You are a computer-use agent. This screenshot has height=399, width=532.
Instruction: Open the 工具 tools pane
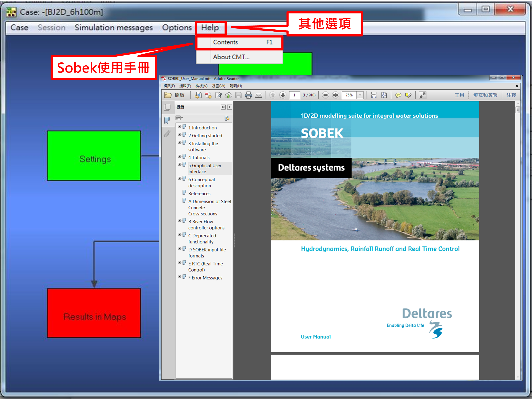459,95
